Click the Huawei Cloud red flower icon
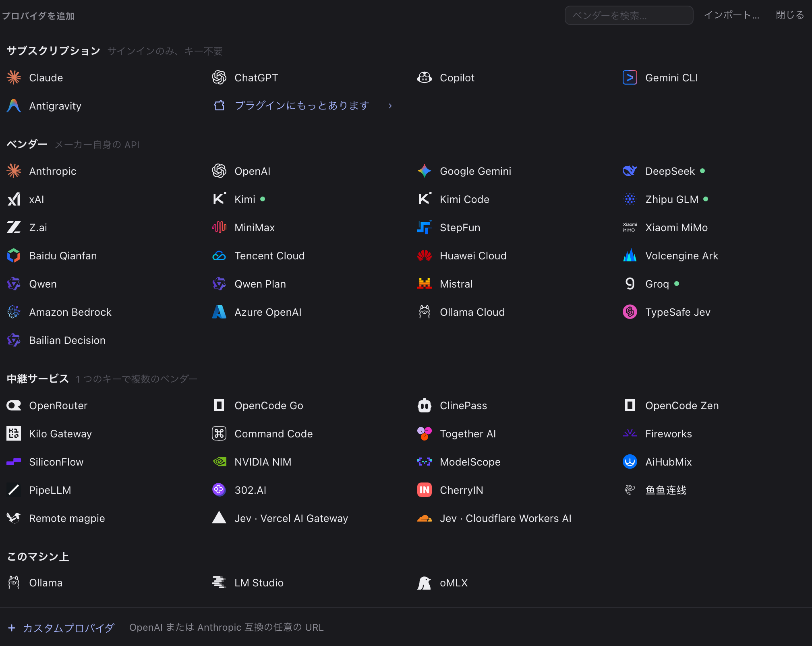The image size is (812, 646). pos(425,255)
